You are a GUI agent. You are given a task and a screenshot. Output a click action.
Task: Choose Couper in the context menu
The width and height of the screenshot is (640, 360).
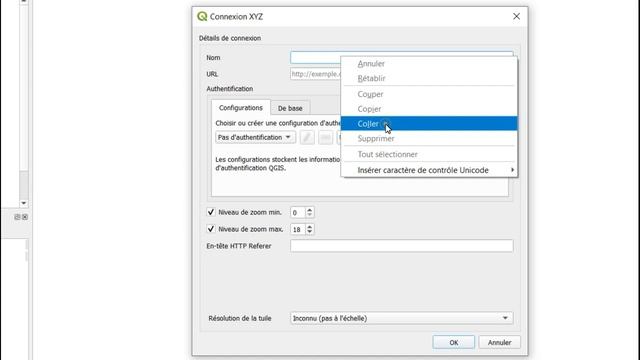429,94
